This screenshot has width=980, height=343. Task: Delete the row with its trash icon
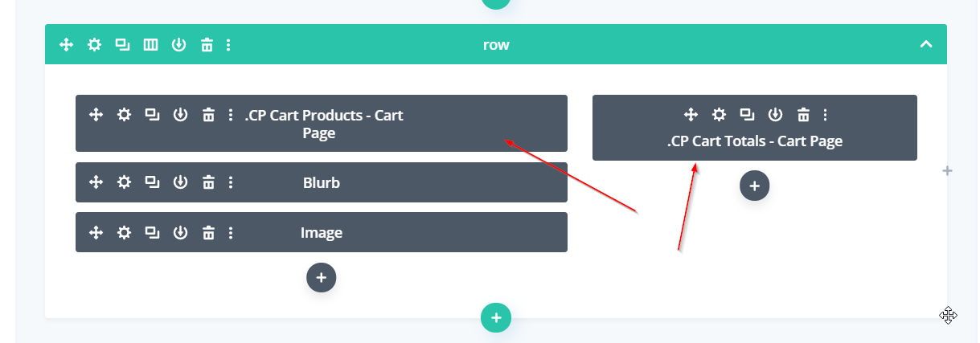coord(207,45)
